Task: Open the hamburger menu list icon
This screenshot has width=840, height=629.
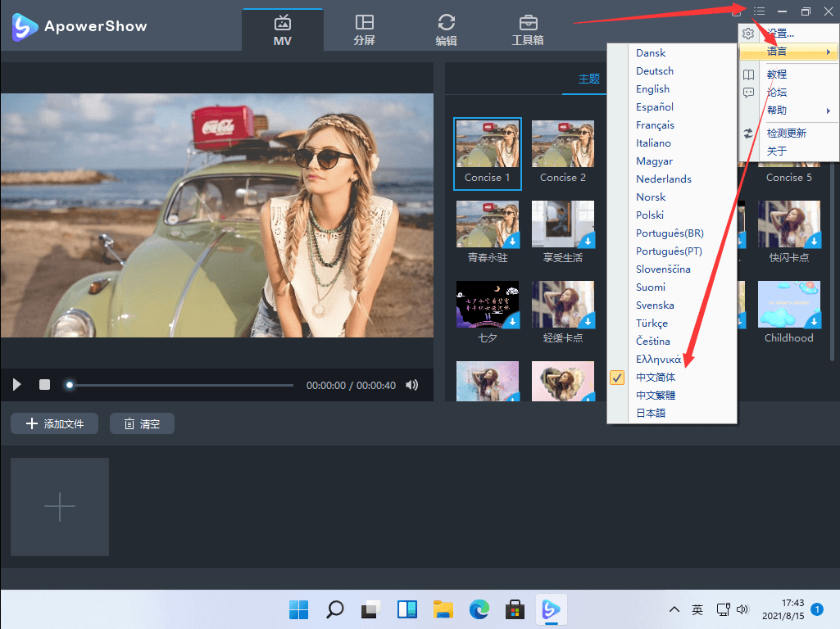Action: click(x=759, y=11)
